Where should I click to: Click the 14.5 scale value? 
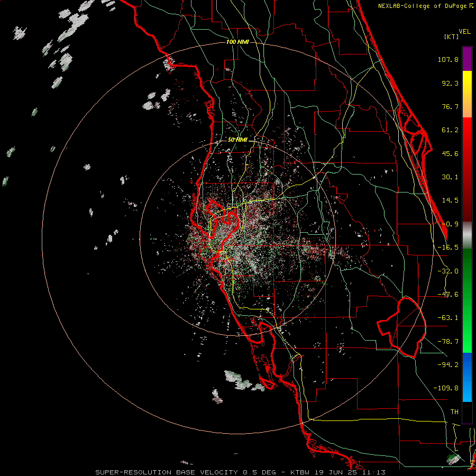pyautogui.click(x=450, y=200)
